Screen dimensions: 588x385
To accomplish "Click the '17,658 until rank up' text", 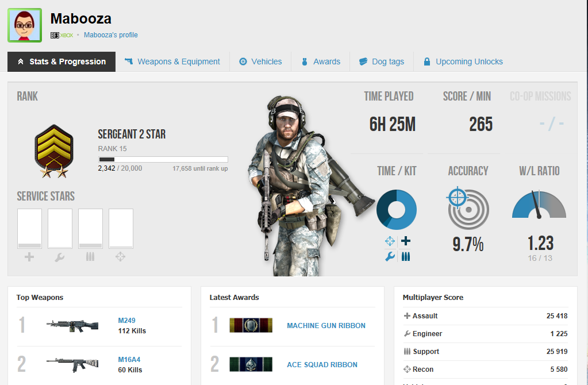I will click(200, 169).
